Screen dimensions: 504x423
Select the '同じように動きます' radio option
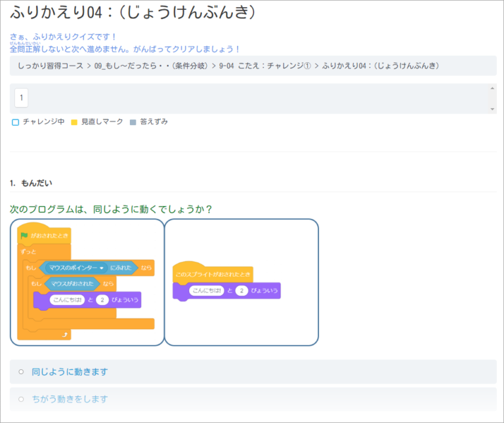(x=21, y=372)
